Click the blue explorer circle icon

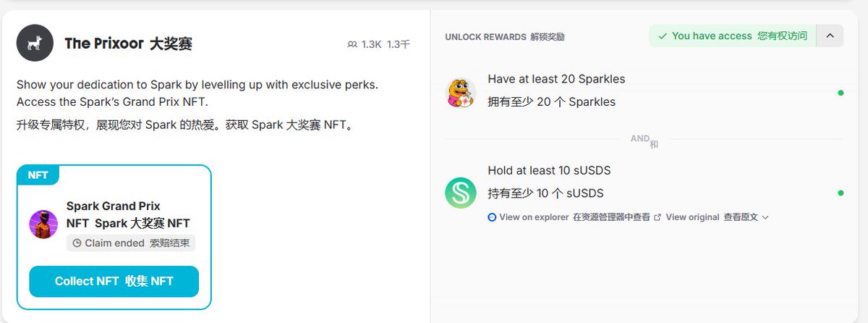493,217
